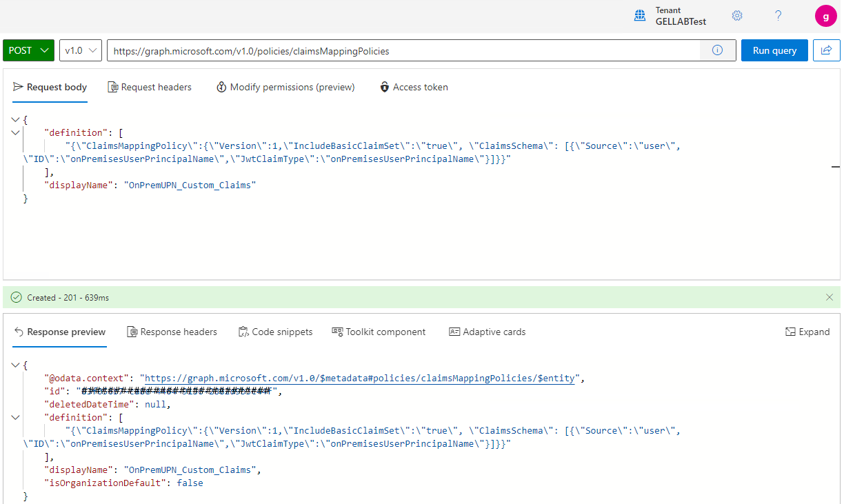Collapse the definition array in request body

(15, 132)
